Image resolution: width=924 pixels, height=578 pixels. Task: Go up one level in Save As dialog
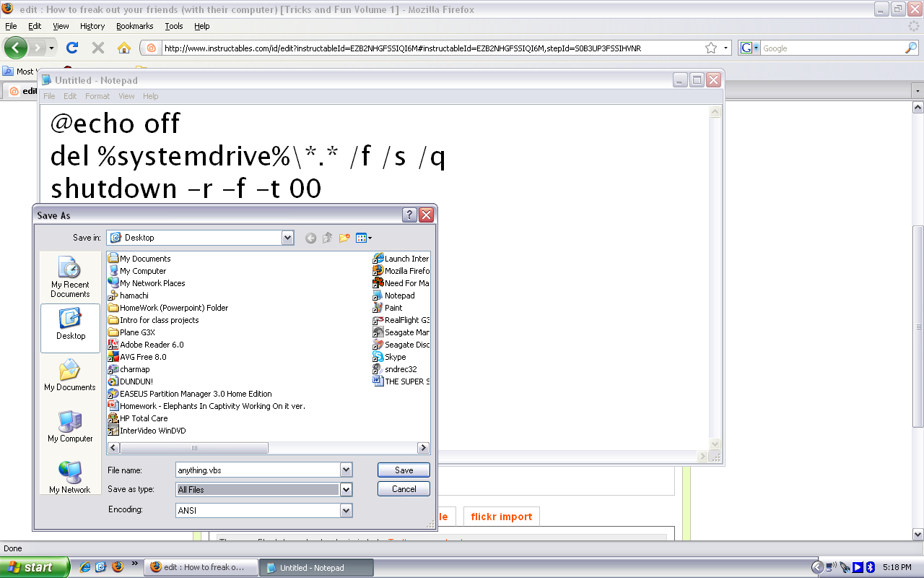click(327, 238)
